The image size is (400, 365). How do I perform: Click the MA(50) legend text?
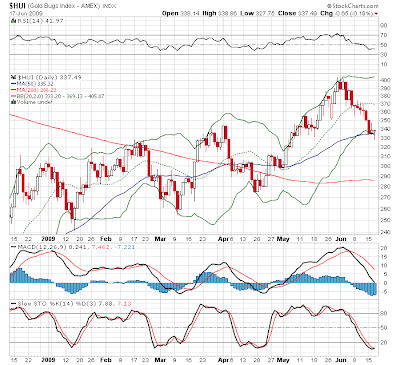click(x=35, y=84)
